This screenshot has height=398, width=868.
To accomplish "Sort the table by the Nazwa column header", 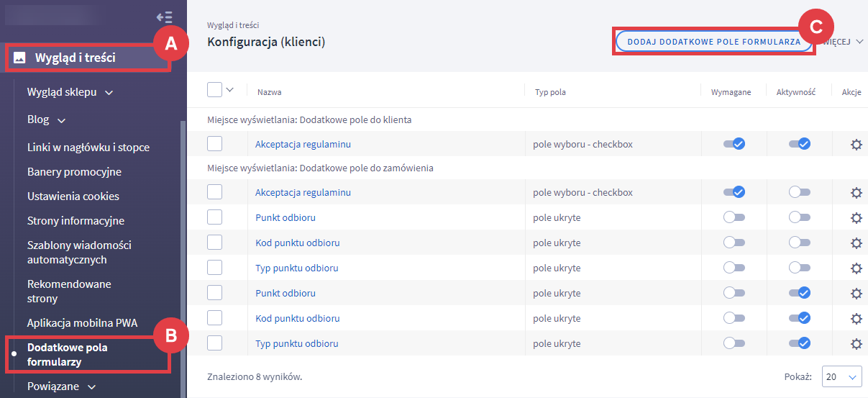I will [270, 92].
